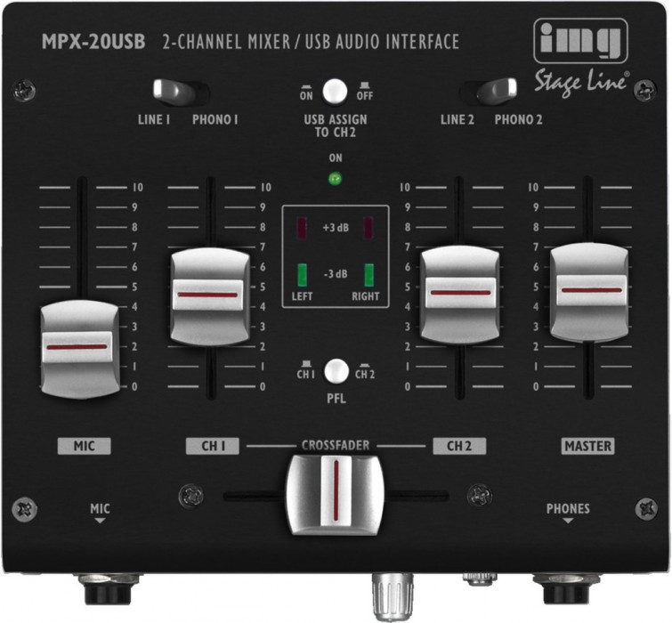
Task: Click the green ON power LED
Action: point(335,178)
